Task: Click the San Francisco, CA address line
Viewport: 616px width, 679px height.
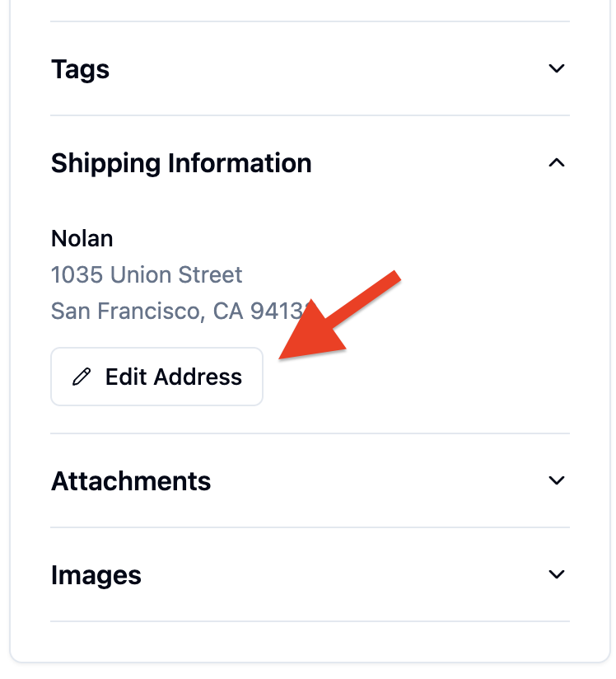Action: tap(180, 311)
